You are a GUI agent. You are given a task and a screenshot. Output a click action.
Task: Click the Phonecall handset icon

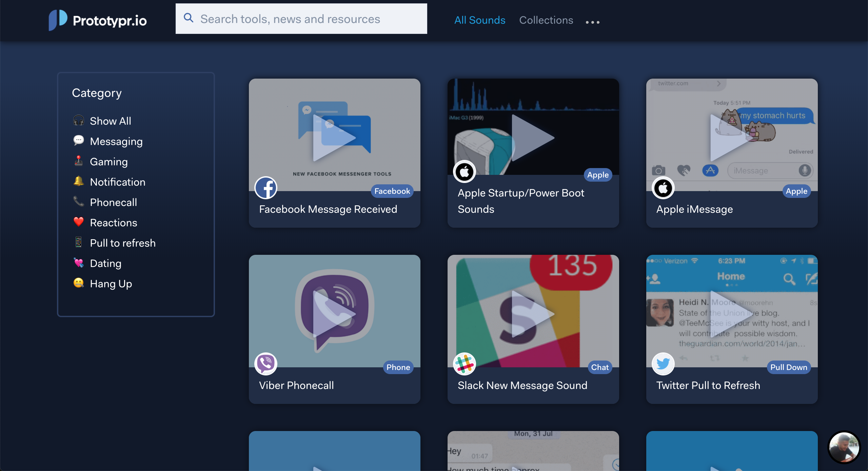(x=79, y=202)
